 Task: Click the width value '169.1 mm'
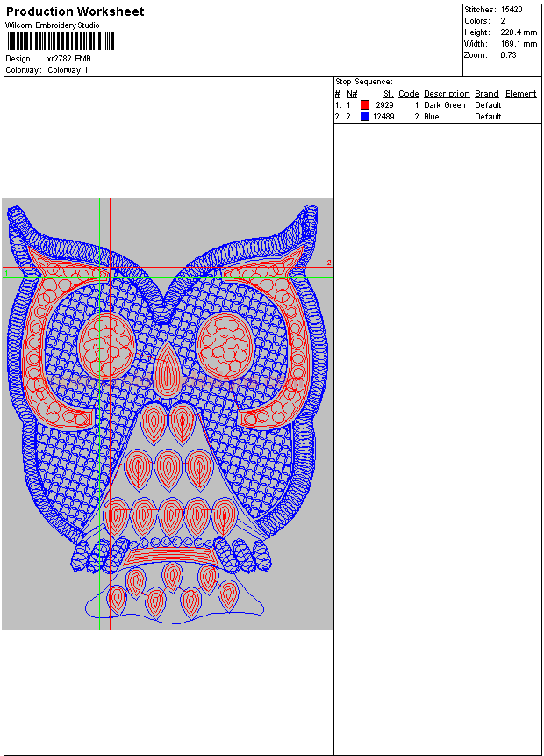[519, 44]
